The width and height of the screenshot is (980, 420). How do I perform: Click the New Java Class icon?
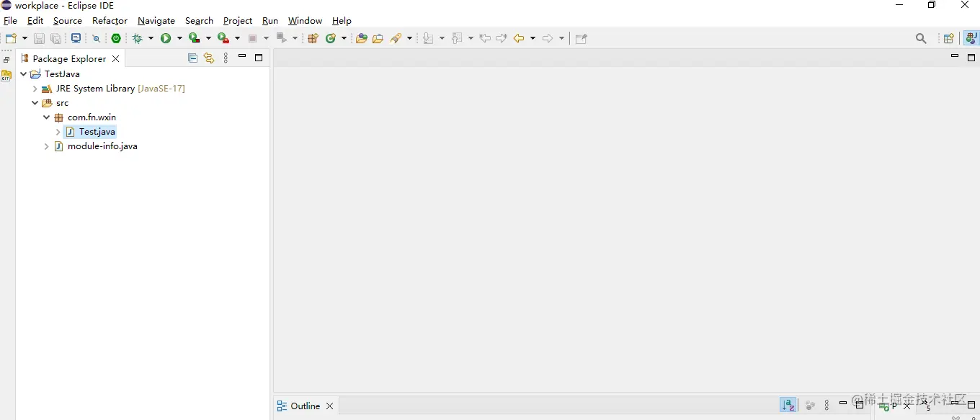coord(331,38)
